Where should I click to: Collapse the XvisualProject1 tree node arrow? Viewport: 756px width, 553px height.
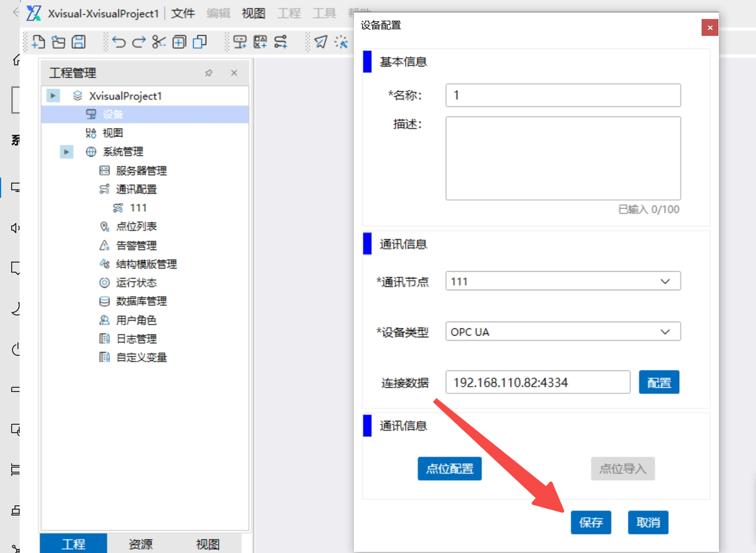(53, 96)
